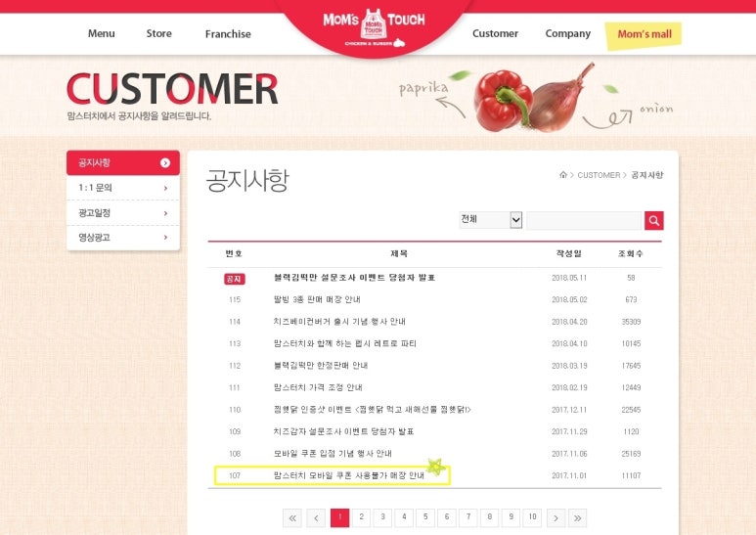Open notice 107 모바일 쿠폰 사용불가 매장 안내
The width and height of the screenshot is (756, 535).
pyautogui.click(x=349, y=475)
